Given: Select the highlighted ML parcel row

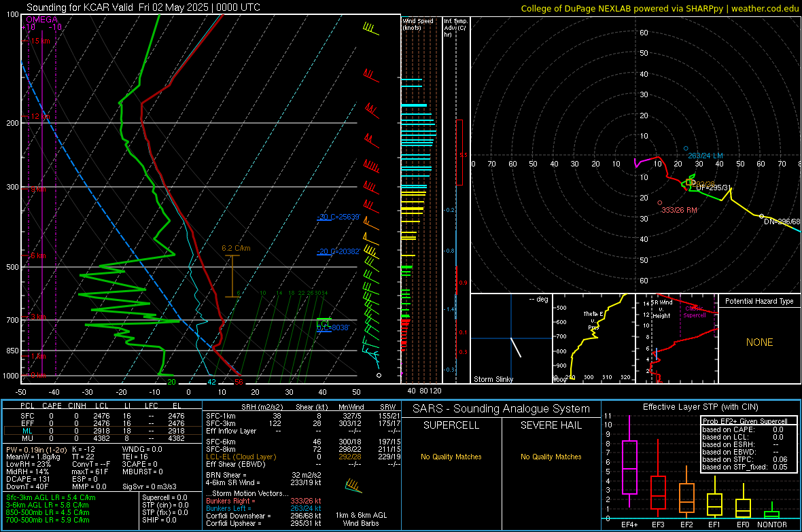Looking at the screenshot, I should pyautogui.click(x=103, y=431).
